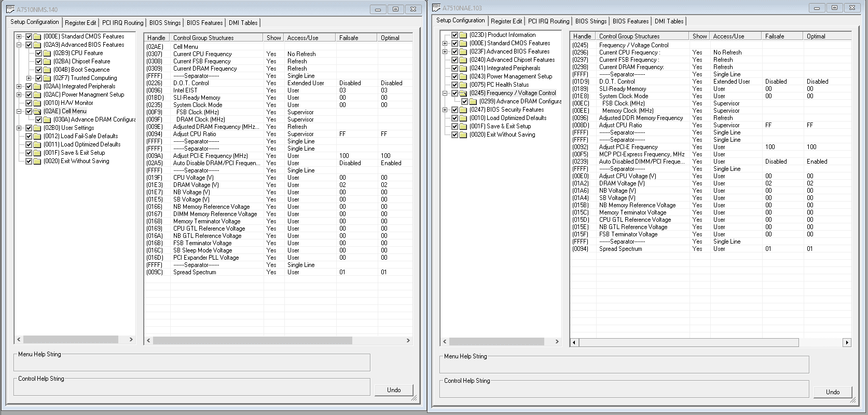Screen dimensions: 868x415
Task: Expand (02AC) Power Managment Setup node
Action: 19,95
